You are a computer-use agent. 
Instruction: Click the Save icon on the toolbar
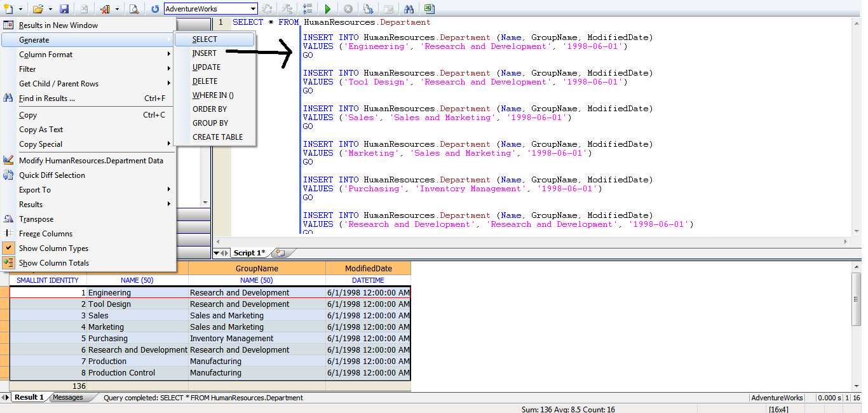click(x=64, y=8)
